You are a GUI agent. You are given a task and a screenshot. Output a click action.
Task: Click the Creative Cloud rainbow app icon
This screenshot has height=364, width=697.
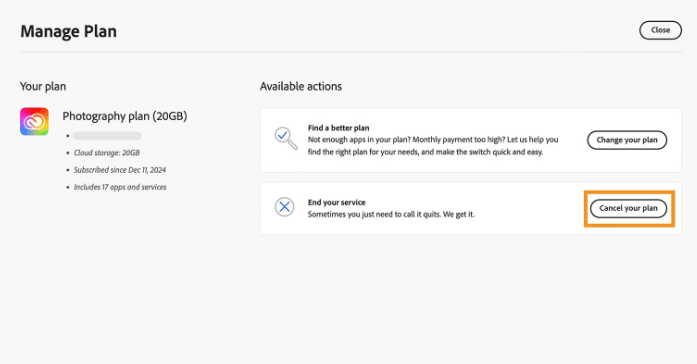pyautogui.click(x=34, y=121)
